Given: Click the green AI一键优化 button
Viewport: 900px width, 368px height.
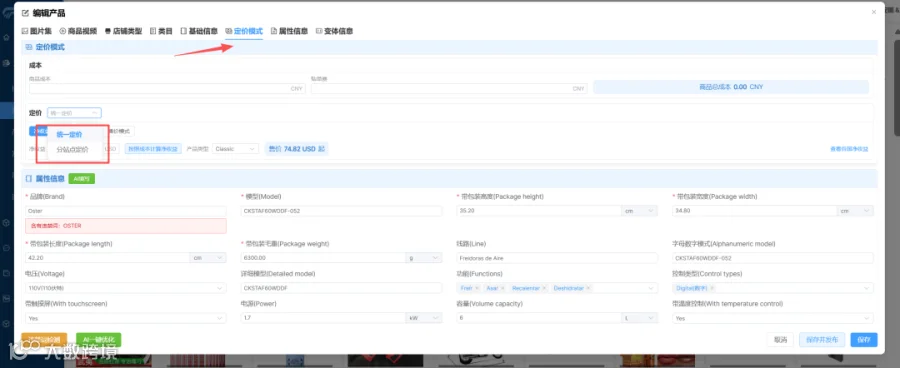Looking at the screenshot, I should click(99, 340).
